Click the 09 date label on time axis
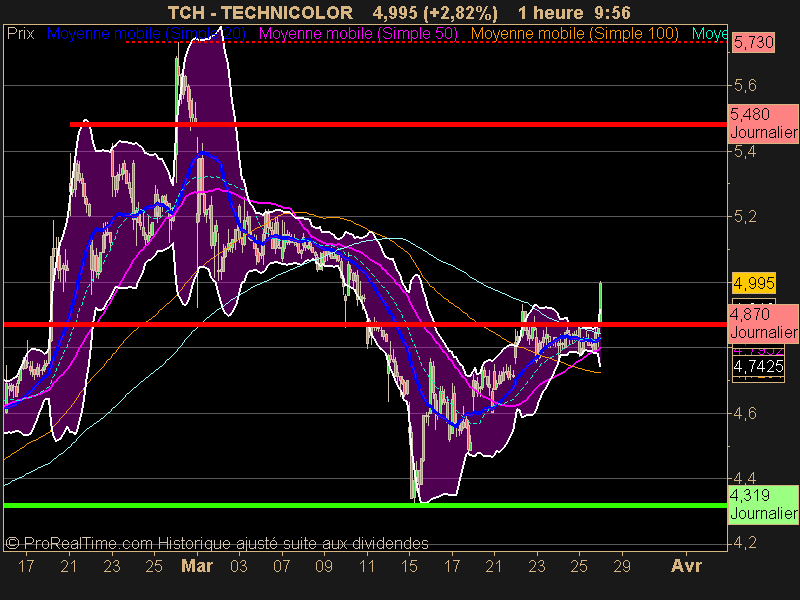Viewport: 800px width, 600px height. coord(324,566)
